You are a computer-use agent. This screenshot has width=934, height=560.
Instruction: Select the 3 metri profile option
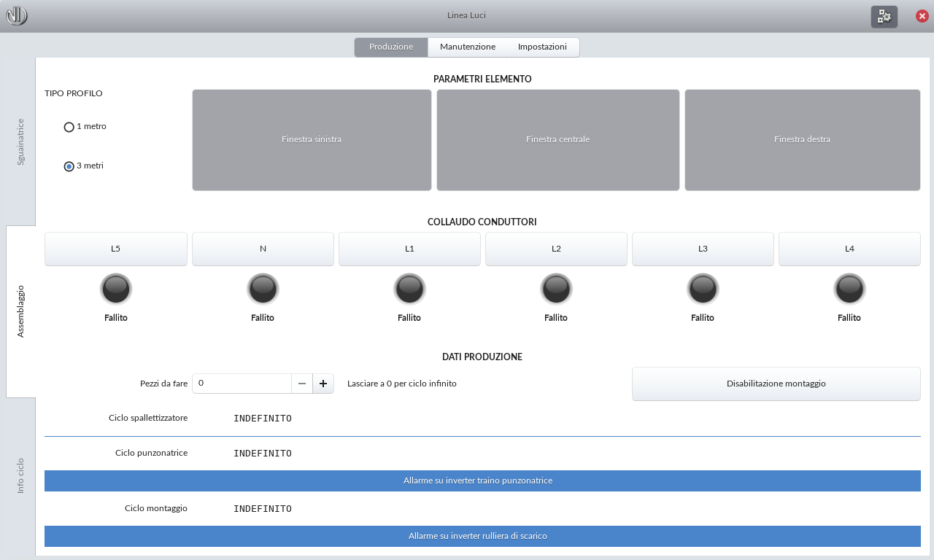[84, 166]
